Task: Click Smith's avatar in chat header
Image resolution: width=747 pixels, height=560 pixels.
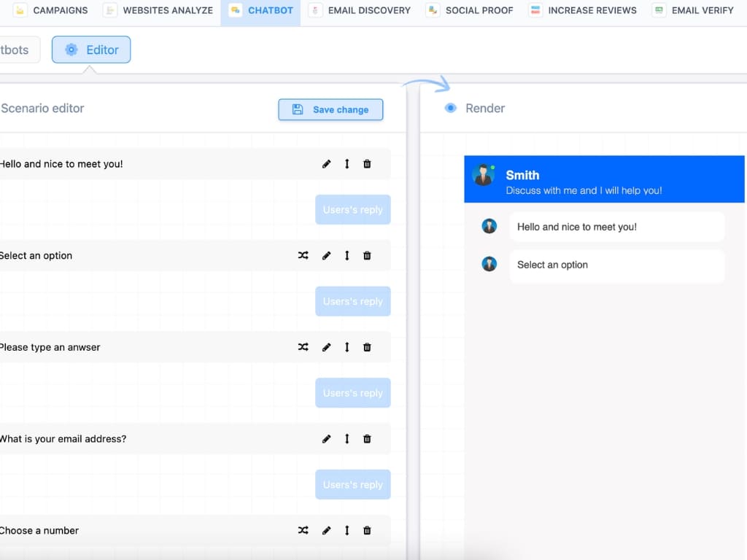Action: click(484, 175)
